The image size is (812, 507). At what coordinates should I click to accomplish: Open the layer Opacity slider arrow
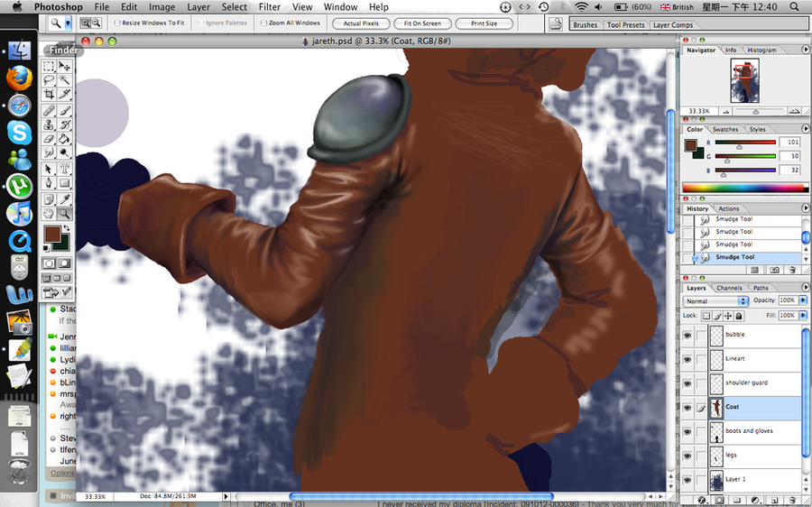point(803,300)
